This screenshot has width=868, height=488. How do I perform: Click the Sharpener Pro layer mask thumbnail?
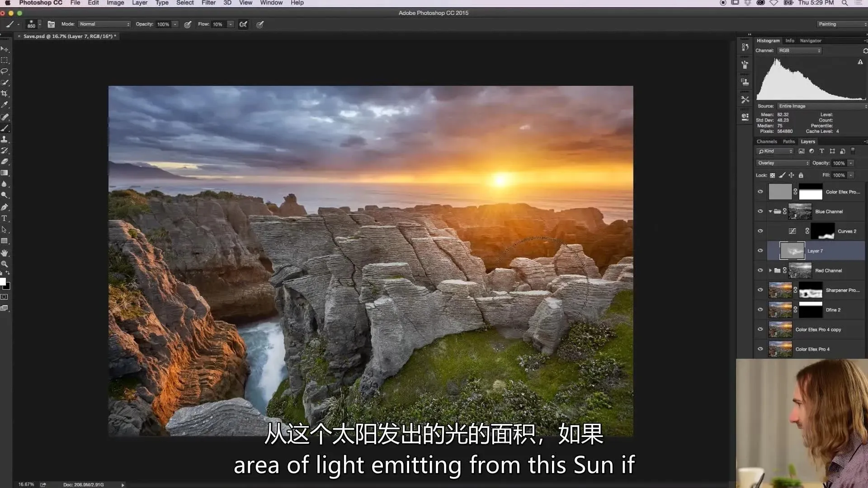(x=811, y=290)
